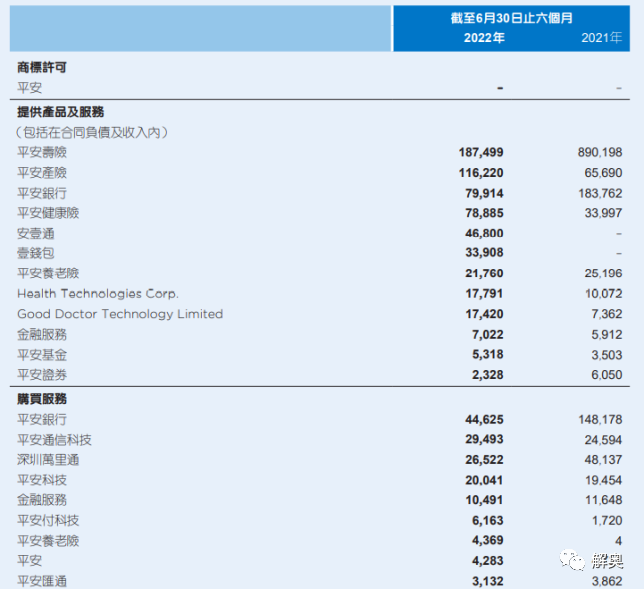Click the value 187,499
Screen dimensions: 644x589
pos(481,152)
